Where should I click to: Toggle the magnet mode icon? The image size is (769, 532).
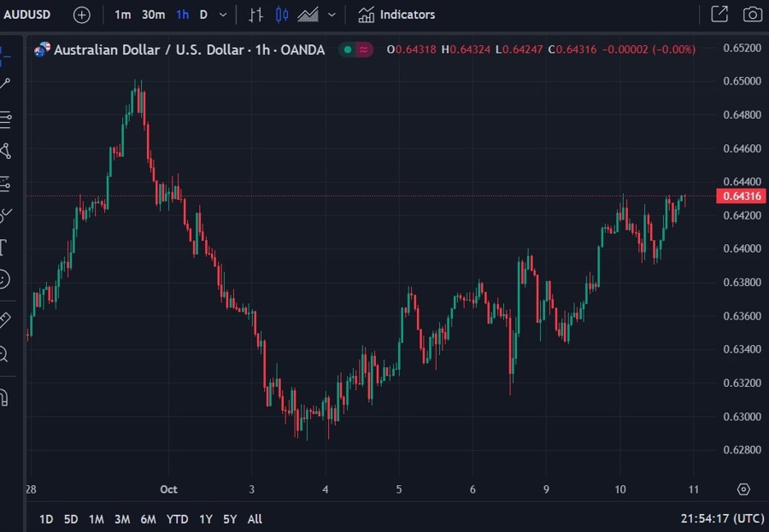click(x=4, y=397)
